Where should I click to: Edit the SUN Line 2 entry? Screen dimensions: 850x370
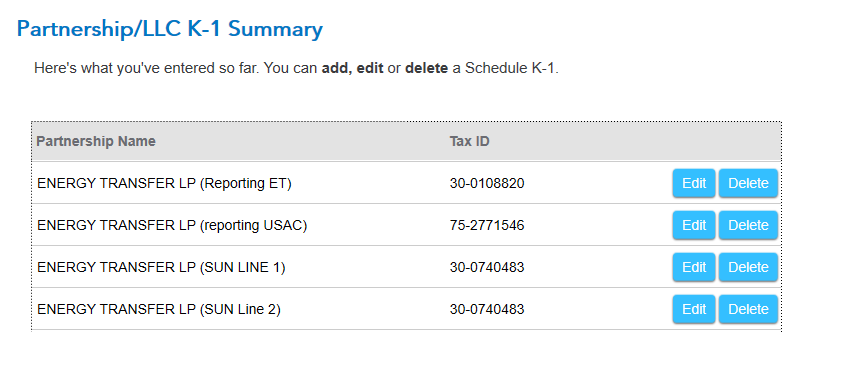tap(694, 309)
